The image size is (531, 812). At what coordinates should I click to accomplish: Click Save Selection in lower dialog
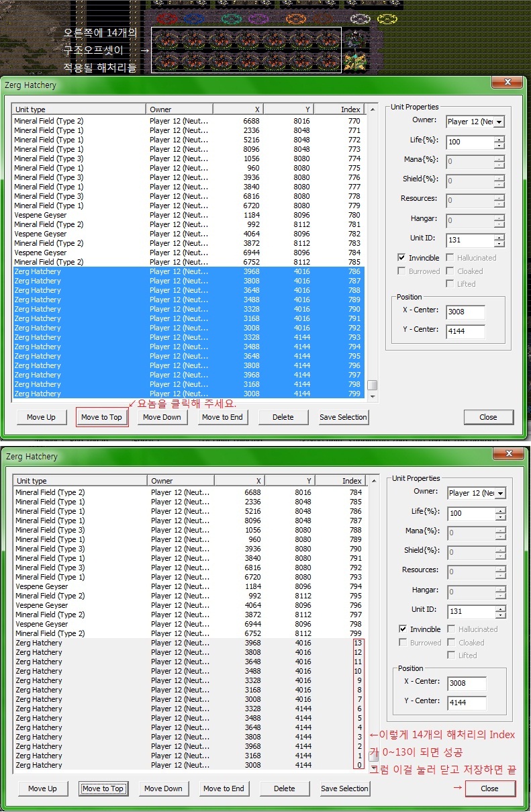(x=344, y=788)
